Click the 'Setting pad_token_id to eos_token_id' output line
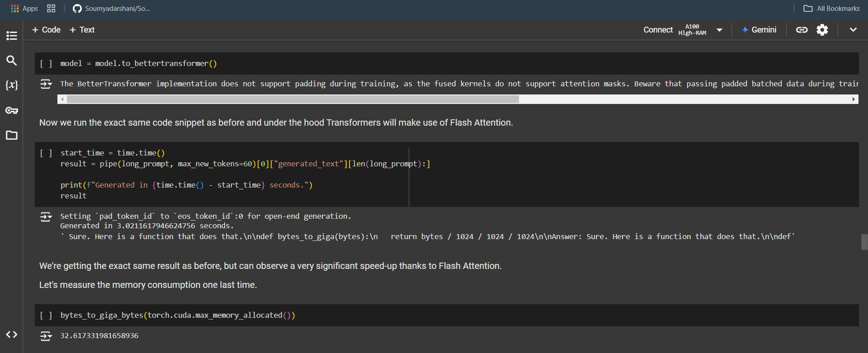This screenshot has height=353, width=868. [206, 217]
